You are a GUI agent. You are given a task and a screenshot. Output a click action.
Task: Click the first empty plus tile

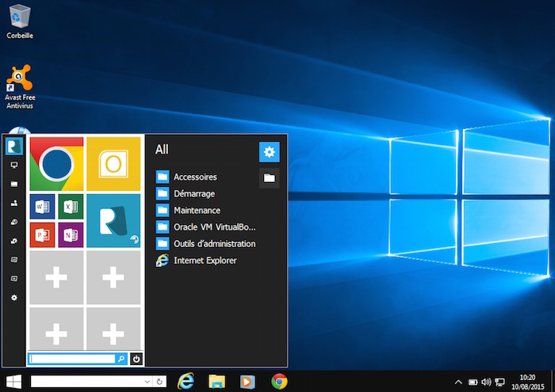pyautogui.click(x=56, y=277)
